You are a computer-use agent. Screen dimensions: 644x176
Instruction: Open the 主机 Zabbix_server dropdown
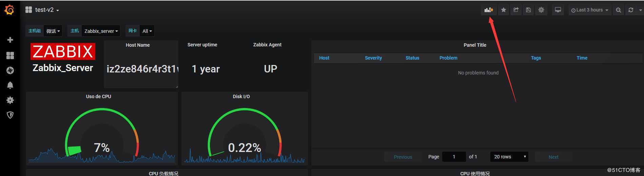click(101, 31)
